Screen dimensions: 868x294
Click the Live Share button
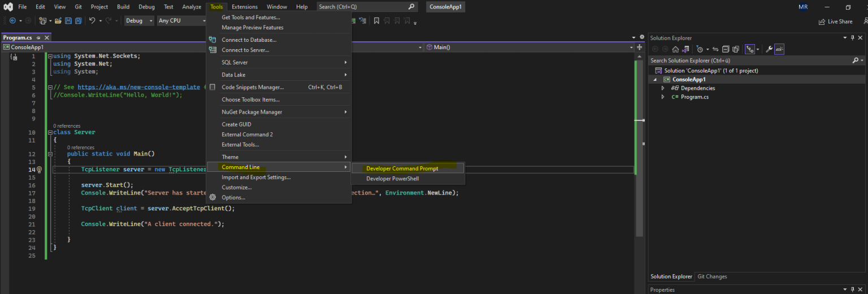[x=835, y=21]
